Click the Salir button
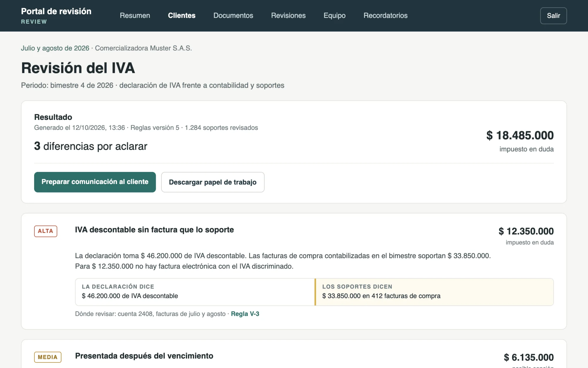 pos(553,16)
